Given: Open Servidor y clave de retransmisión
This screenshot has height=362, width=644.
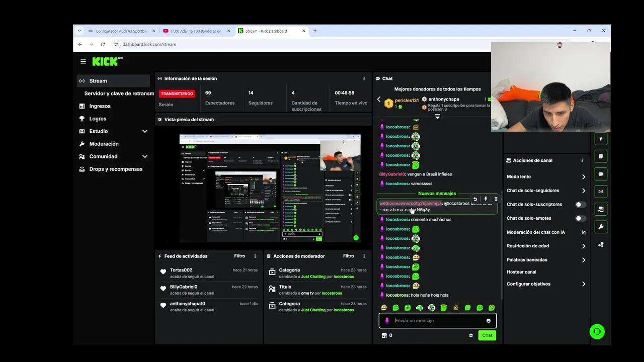Looking at the screenshot, I should point(119,94).
